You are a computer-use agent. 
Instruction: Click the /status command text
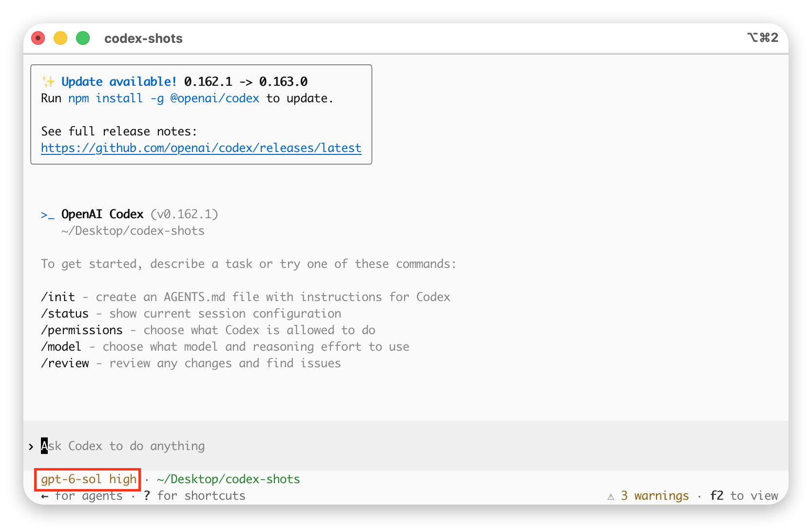click(x=65, y=314)
